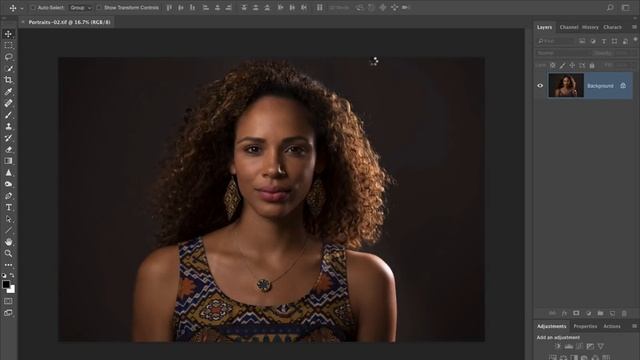The width and height of the screenshot is (640, 360).
Task: Click the Background layer thumbnail
Action: pyautogui.click(x=566, y=85)
